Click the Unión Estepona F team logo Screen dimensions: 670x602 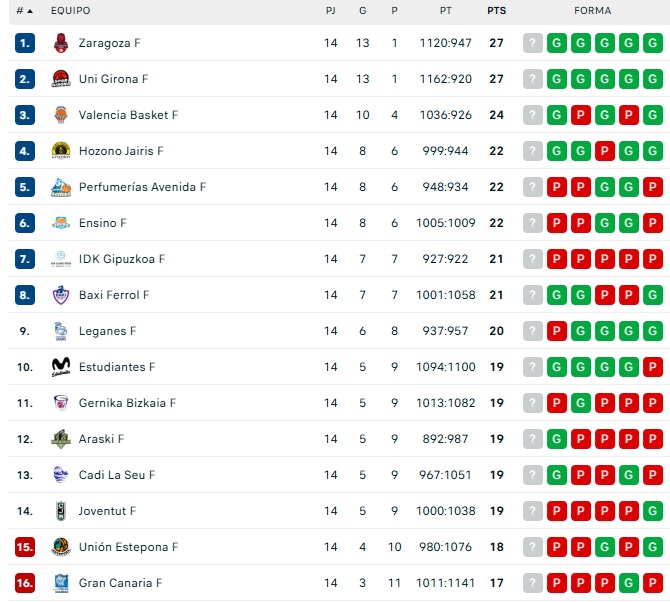tap(60, 547)
